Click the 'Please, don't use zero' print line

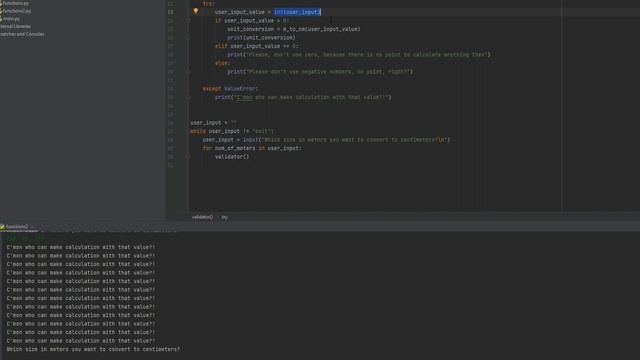359,55
